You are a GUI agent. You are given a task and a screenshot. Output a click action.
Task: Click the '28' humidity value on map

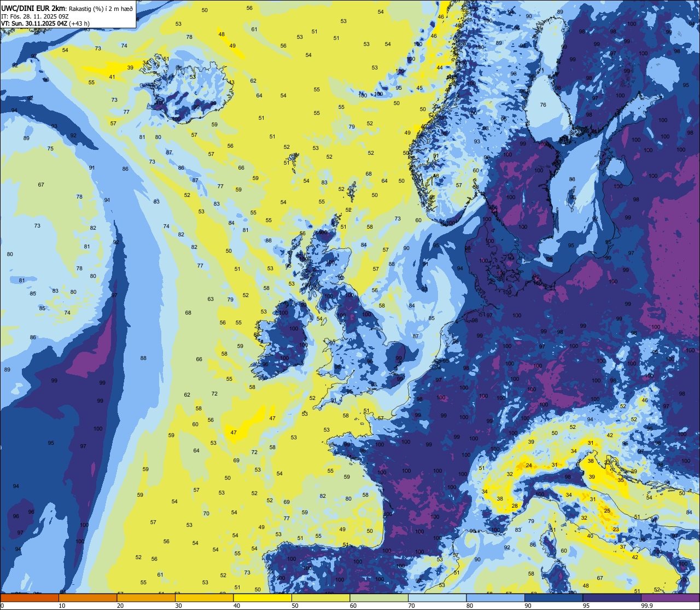pyautogui.click(x=515, y=506)
